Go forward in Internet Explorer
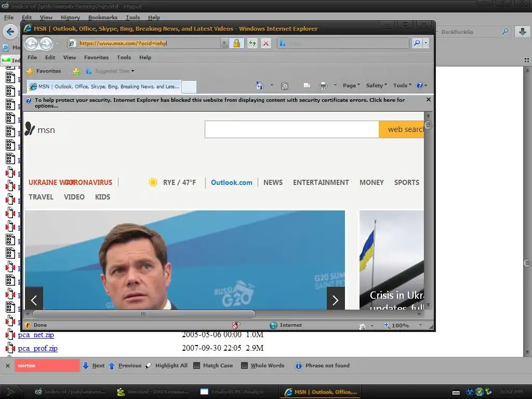532x399 pixels. (46, 44)
